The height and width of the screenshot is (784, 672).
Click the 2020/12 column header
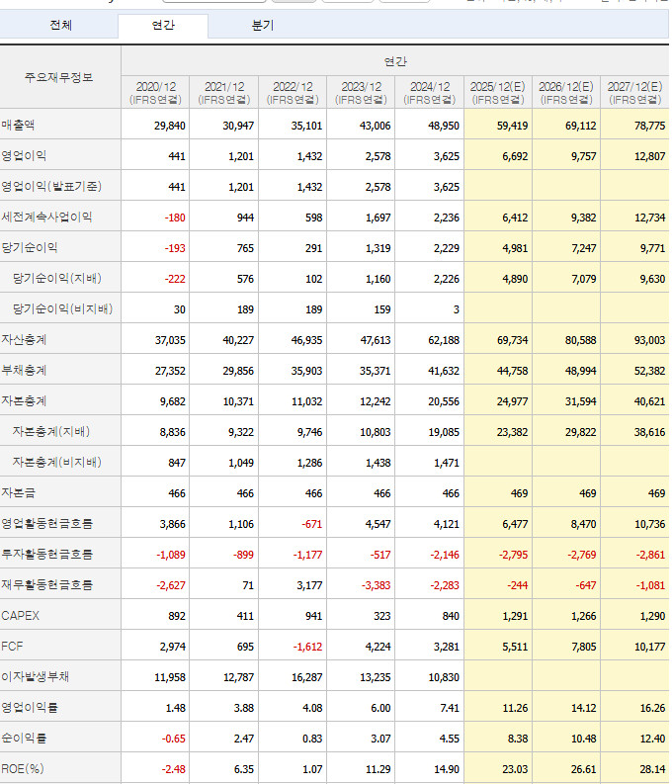(x=155, y=93)
